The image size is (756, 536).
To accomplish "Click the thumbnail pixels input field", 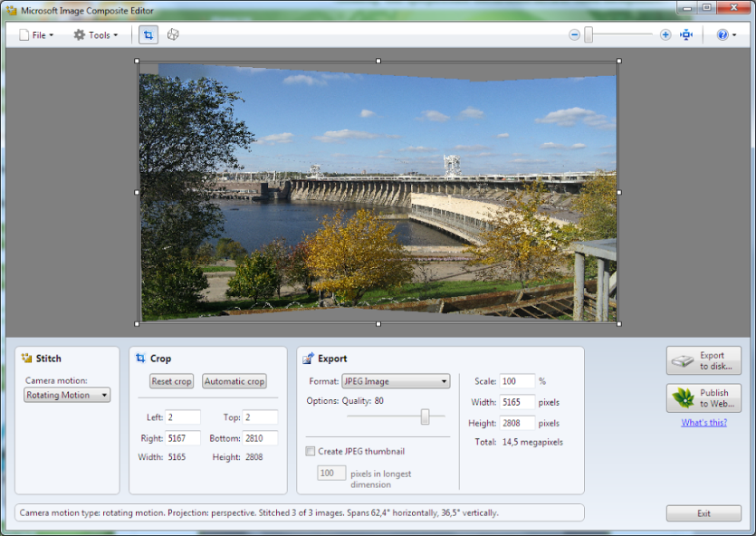I will pos(331,473).
